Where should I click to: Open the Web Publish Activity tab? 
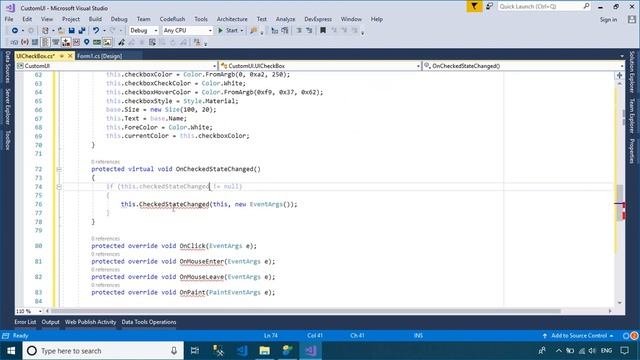90,322
